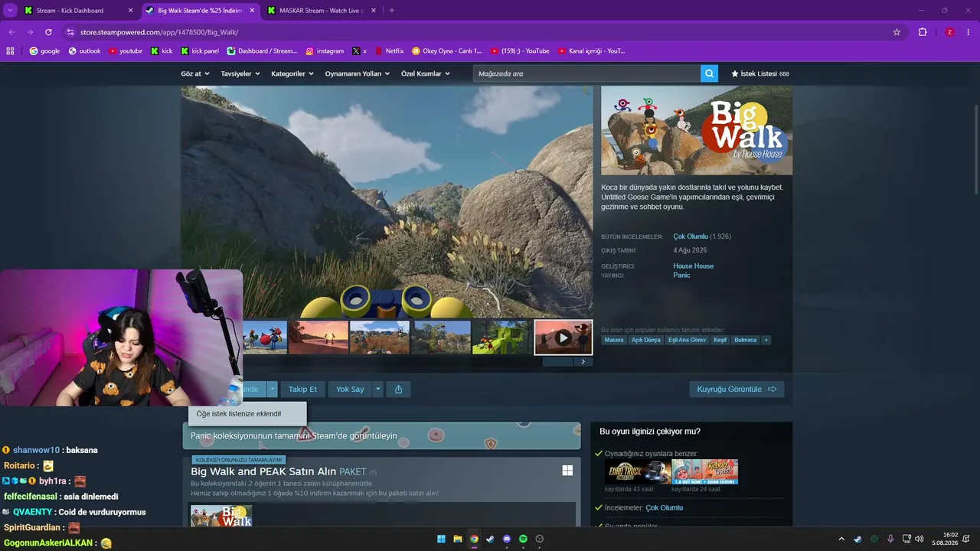Open the kick panel bookmark
Screen dimensions: 980x551
(200, 51)
